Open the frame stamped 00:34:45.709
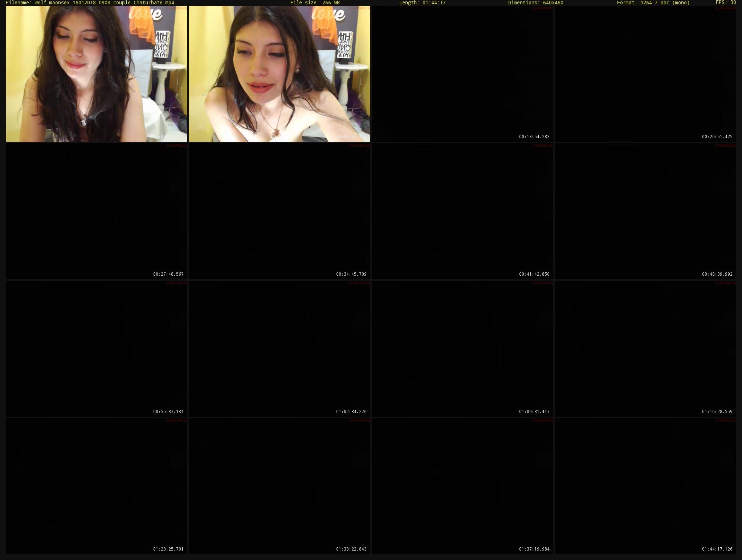This screenshot has width=742, height=560. click(x=280, y=211)
